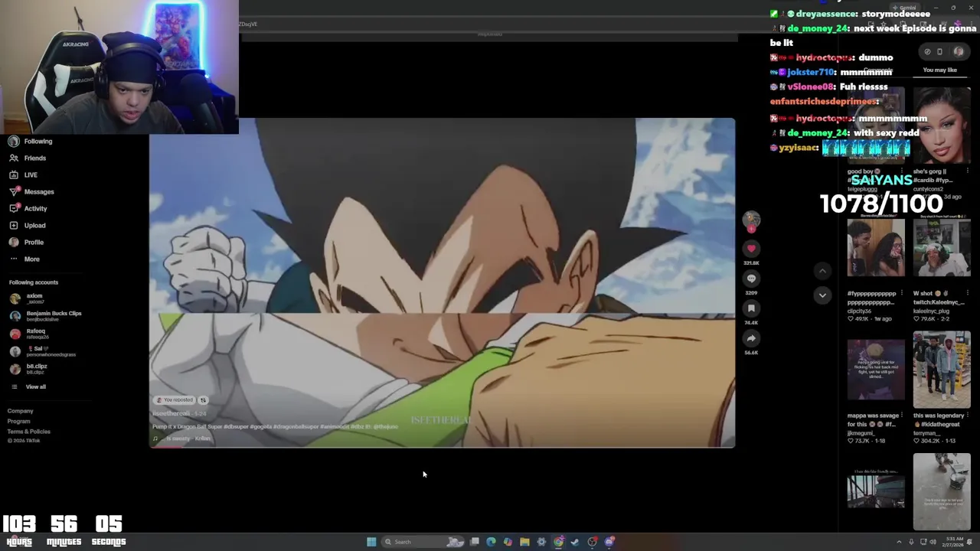Image resolution: width=980 pixels, height=551 pixels.
Task: Open Copilot from the taskbar
Action: [508, 542]
